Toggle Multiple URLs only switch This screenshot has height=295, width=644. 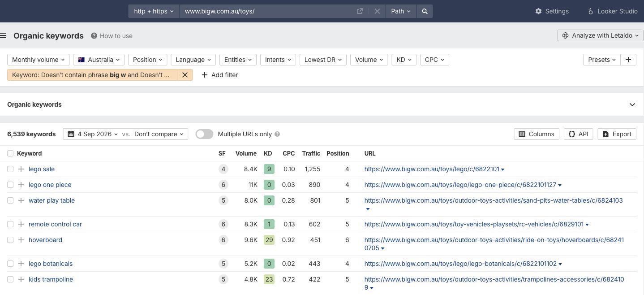pos(204,134)
